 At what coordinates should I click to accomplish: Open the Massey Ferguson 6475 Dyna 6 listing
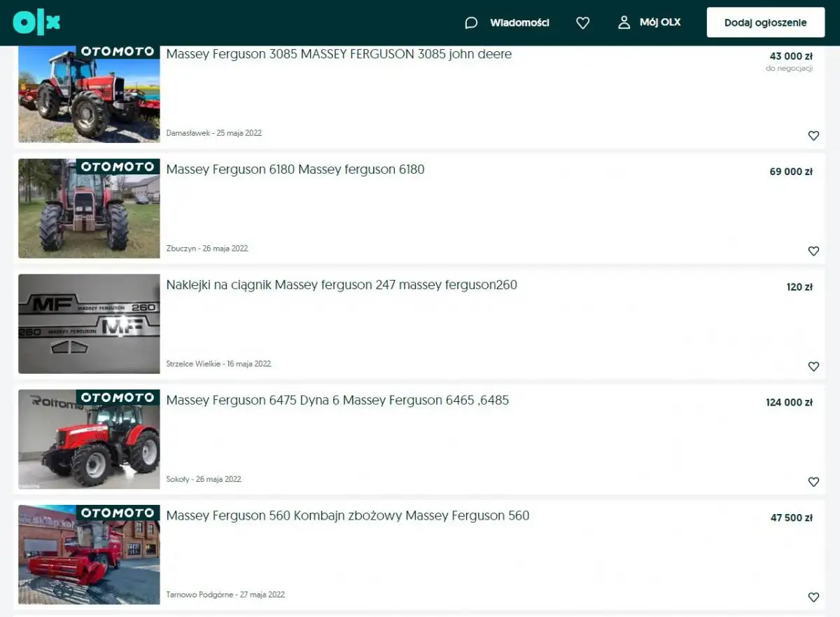coord(337,401)
